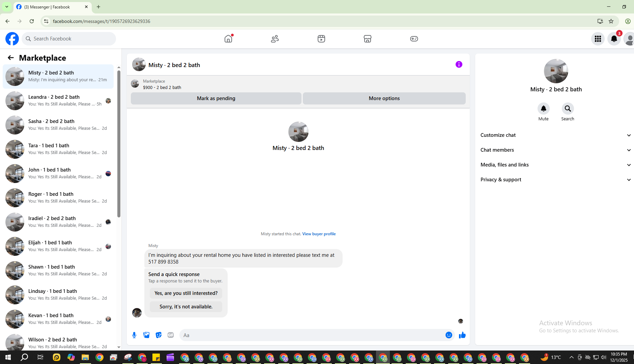Send 'Sorry, it's not available.' response
634x364 pixels.
(x=186, y=307)
